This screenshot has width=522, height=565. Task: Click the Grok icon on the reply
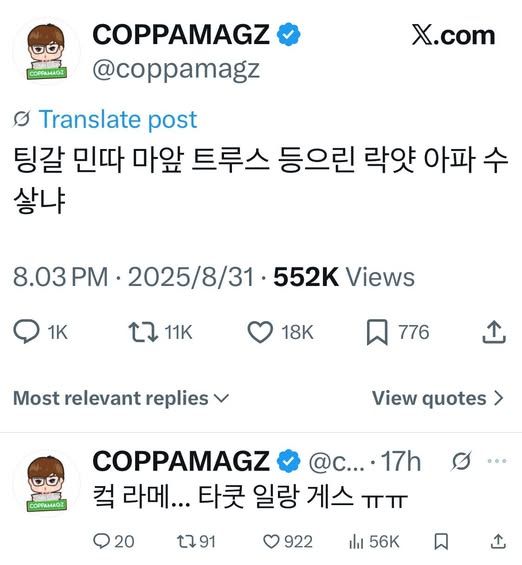(x=461, y=461)
